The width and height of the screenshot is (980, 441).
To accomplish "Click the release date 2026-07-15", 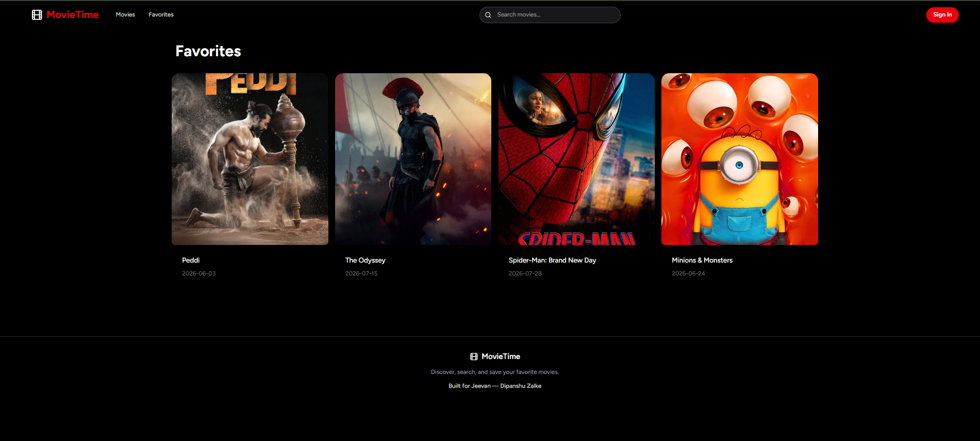I will click(x=361, y=273).
